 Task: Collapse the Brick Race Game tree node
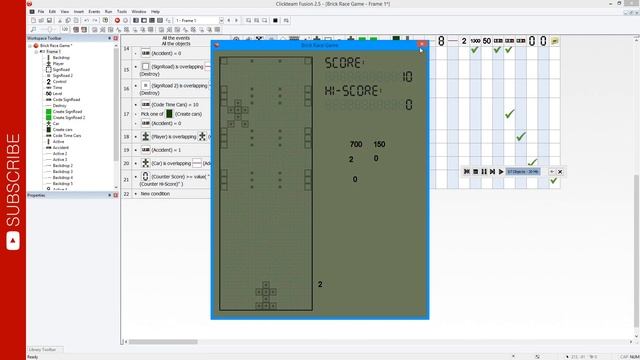click(x=30, y=46)
